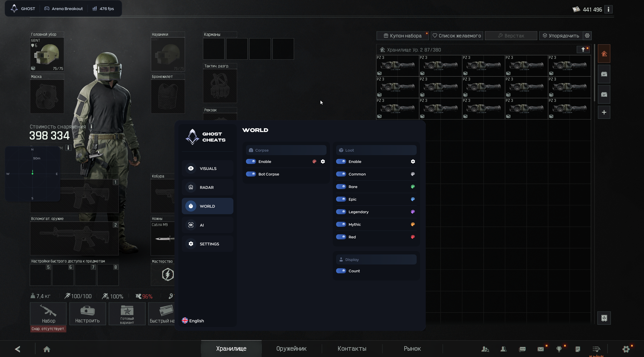This screenshot has width=644, height=357.
Task: Open Список желаемого wishlist
Action: [457, 36]
